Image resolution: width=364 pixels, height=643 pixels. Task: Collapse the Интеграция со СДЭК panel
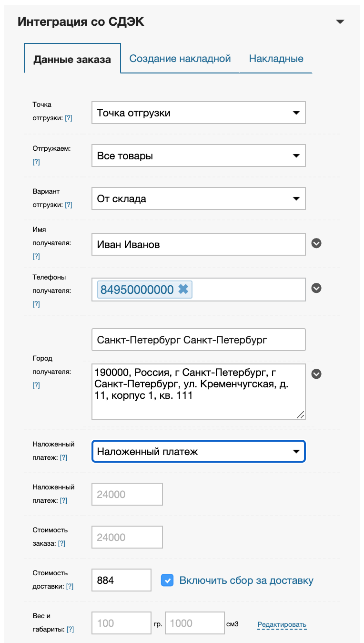(x=340, y=22)
